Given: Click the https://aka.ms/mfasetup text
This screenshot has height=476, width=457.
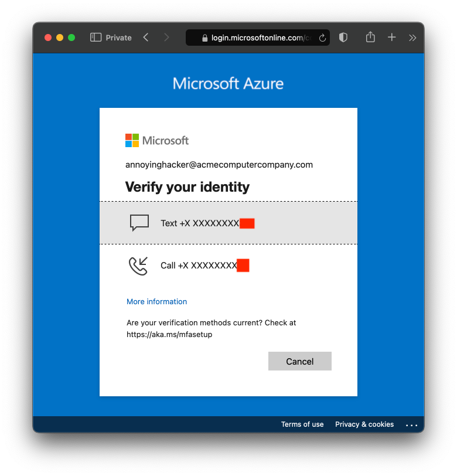Looking at the screenshot, I should pos(169,335).
